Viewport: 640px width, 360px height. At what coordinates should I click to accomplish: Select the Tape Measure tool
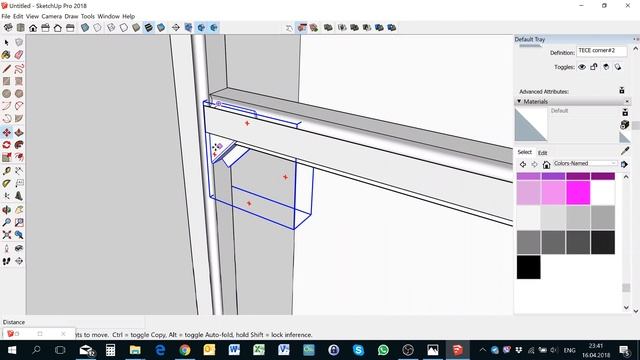[x=7, y=171]
